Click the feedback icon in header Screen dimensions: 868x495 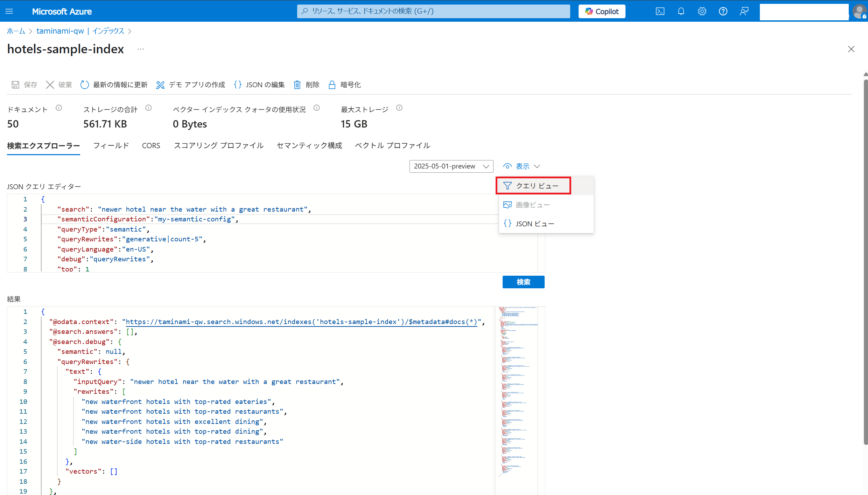coord(744,11)
